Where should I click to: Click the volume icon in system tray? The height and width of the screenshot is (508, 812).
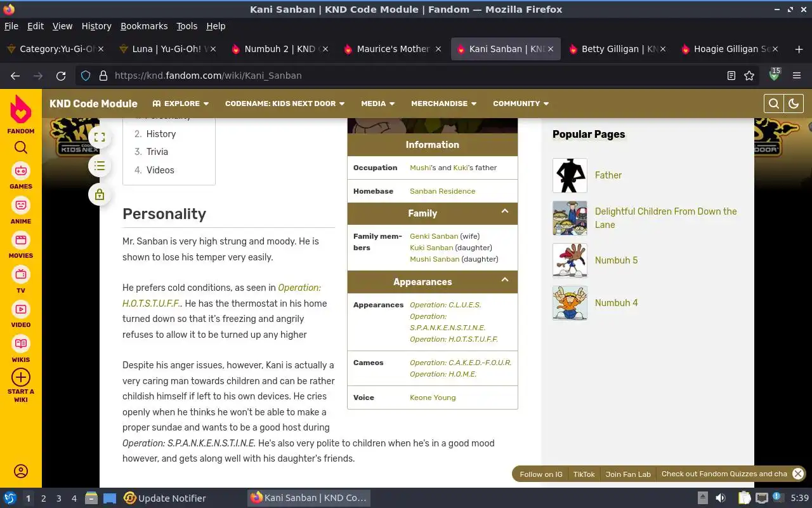(721, 498)
